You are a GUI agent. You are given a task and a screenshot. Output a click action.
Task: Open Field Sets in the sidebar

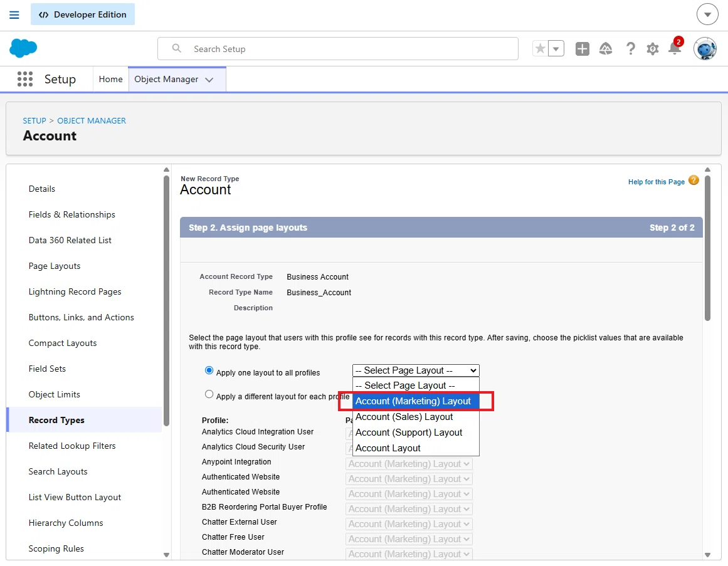47,369
